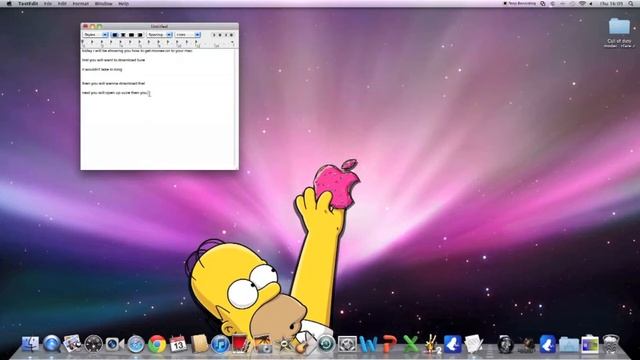Open the TextEdit paper icon in dock
Image resolution: width=640 pixels, height=360 pixels.
[x=474, y=344]
